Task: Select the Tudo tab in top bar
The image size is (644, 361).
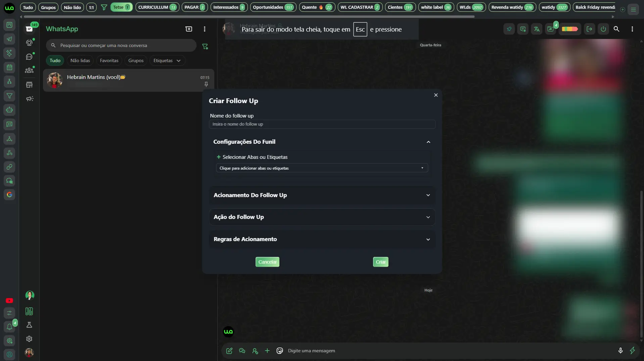Action: pos(28,7)
